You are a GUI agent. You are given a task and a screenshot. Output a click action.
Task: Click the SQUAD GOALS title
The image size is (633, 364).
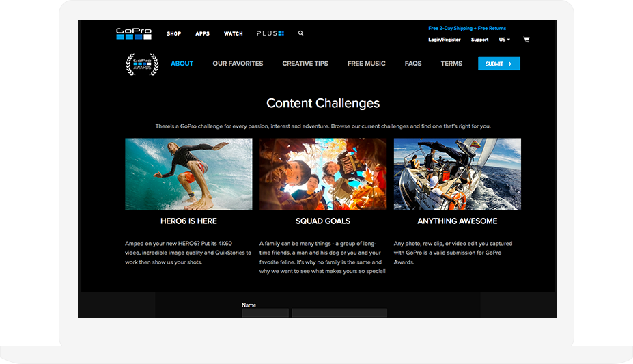pos(323,221)
